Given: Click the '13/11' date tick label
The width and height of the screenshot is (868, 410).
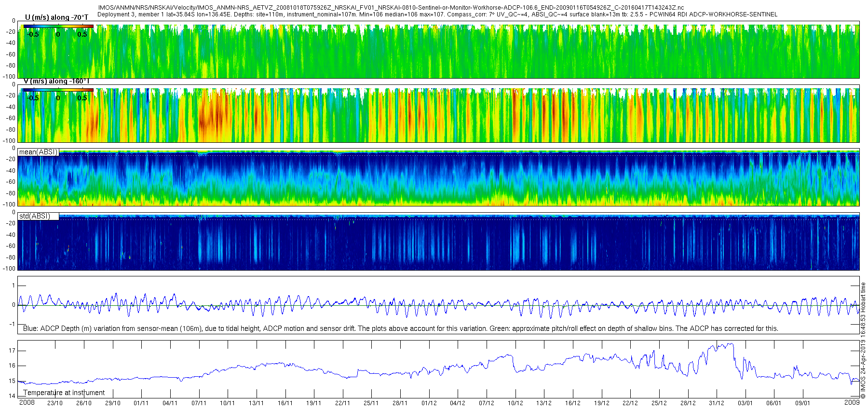Looking at the screenshot, I should pyautogui.click(x=257, y=403).
